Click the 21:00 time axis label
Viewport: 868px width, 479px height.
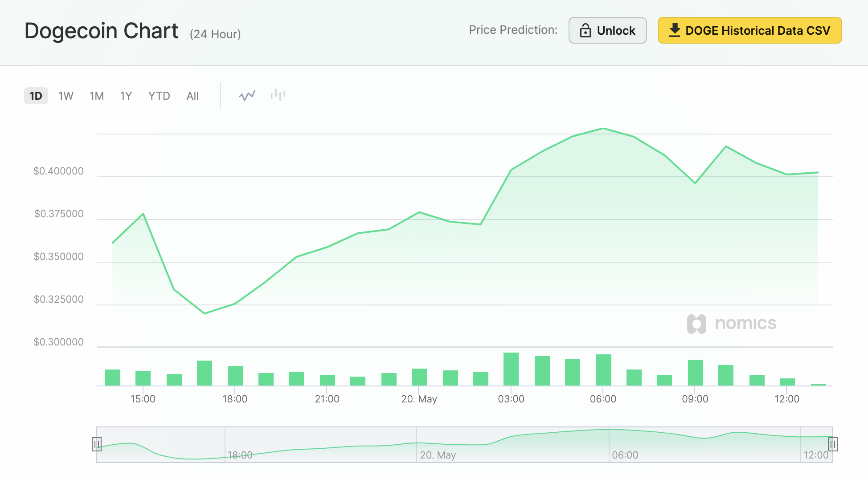click(327, 399)
